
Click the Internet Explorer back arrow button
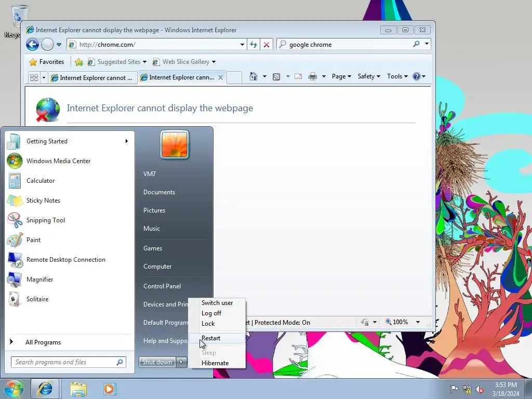point(33,45)
